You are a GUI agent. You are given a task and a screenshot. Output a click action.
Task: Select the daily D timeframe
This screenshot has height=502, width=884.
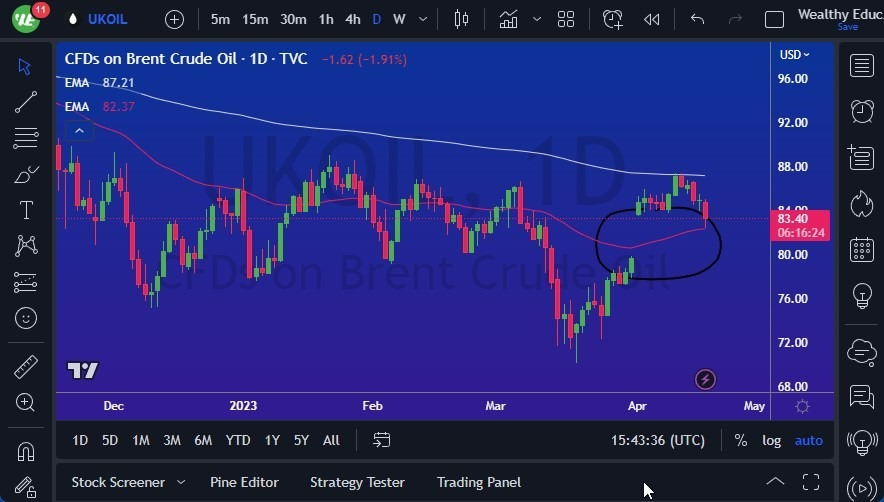point(377,20)
